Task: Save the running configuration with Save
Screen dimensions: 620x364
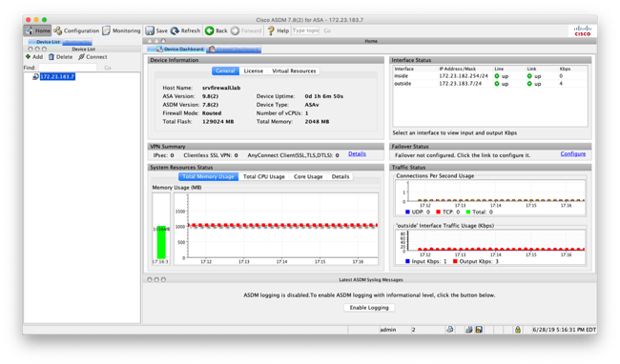Action: pos(156,30)
